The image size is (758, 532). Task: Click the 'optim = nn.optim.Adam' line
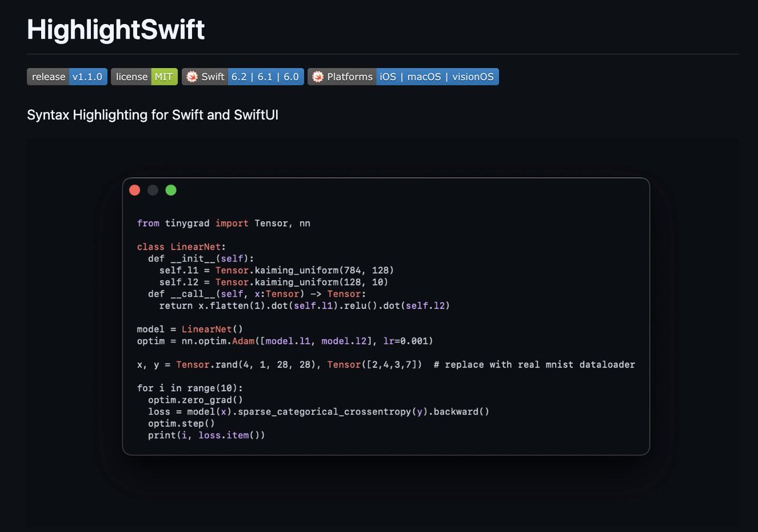click(285, 341)
